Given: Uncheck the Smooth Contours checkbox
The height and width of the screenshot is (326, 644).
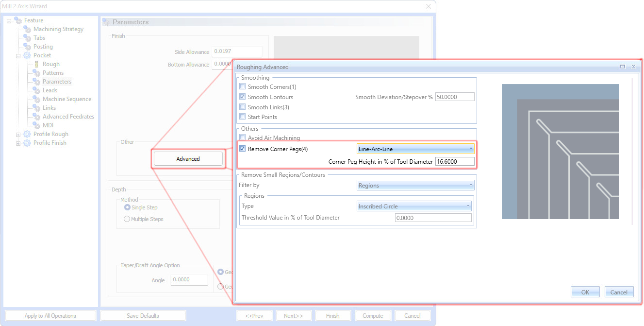Looking at the screenshot, I should tap(243, 97).
